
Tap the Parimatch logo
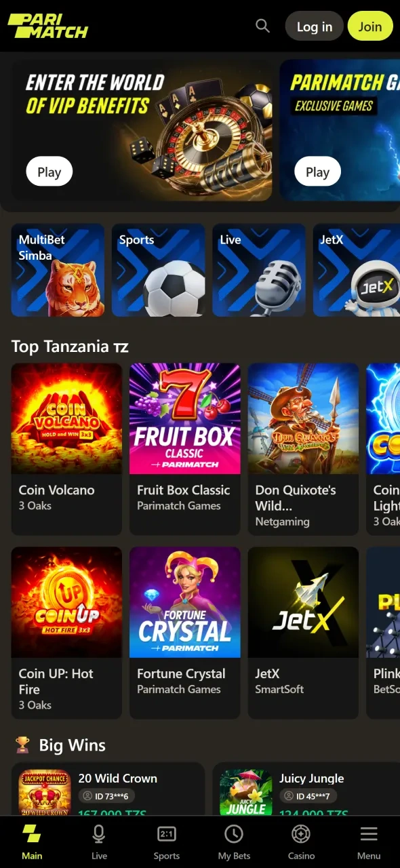tap(48, 26)
